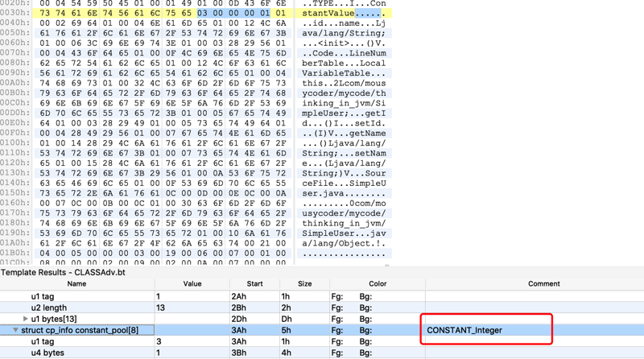
Task: Click the CONSTANT_Integer comment cell
Action: point(464,330)
